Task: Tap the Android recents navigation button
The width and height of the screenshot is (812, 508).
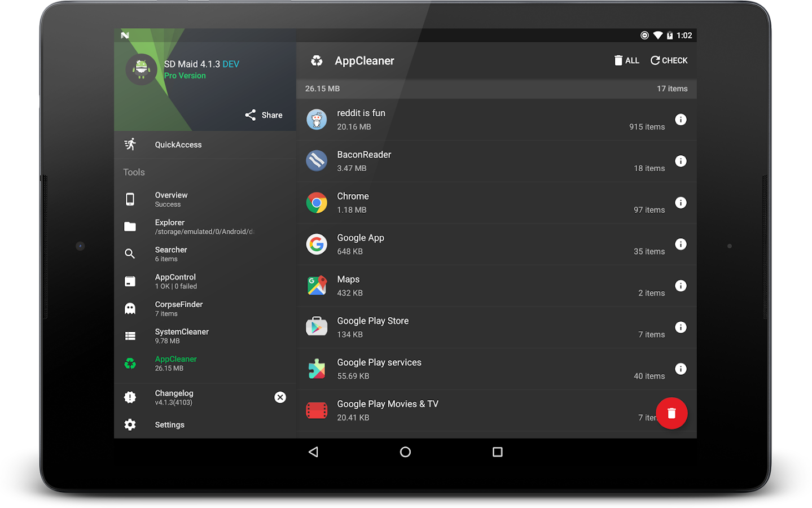Action: [497, 452]
